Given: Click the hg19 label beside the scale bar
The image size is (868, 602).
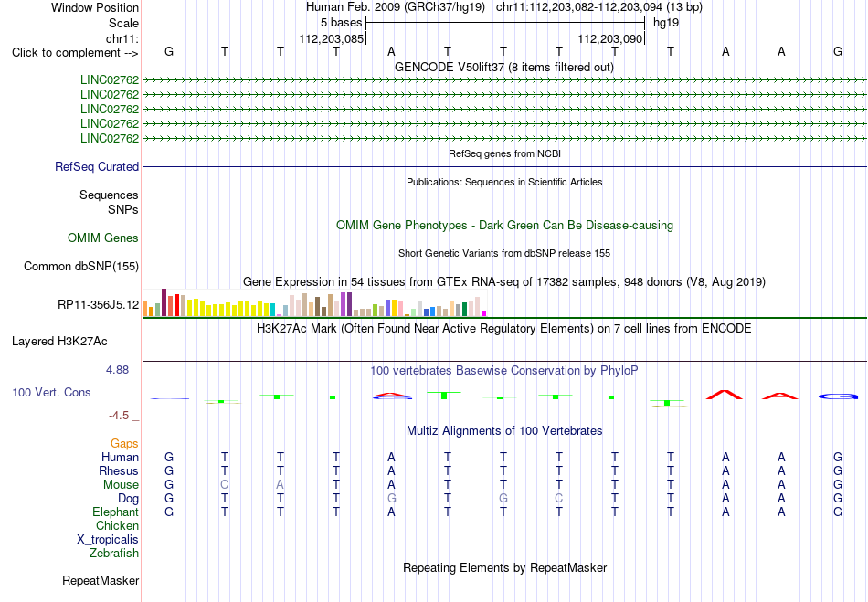Looking at the screenshot, I should [666, 23].
